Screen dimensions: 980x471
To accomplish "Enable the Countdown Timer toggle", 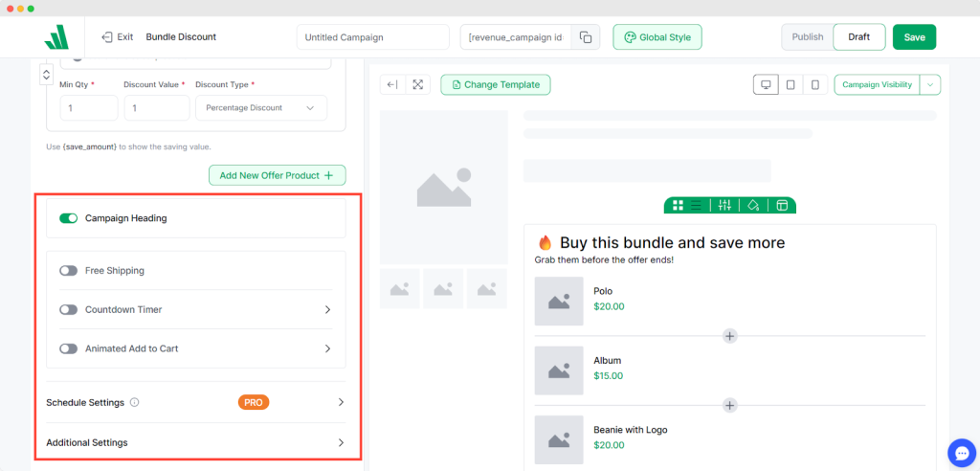I will (x=68, y=309).
